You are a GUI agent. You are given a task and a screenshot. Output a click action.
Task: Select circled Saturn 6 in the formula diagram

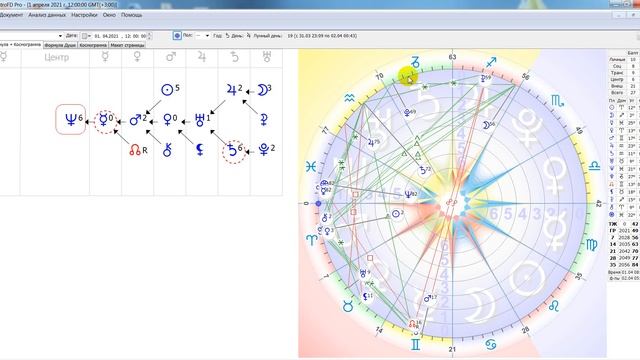(x=234, y=151)
